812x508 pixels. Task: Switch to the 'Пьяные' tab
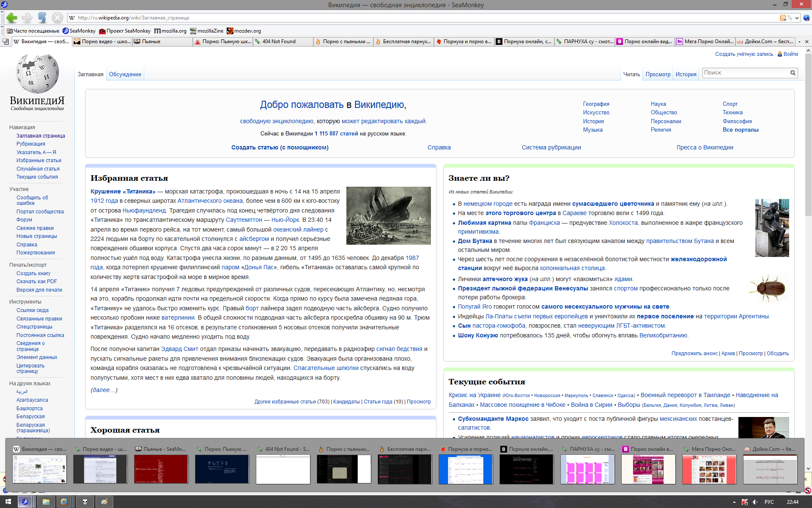(x=162, y=41)
